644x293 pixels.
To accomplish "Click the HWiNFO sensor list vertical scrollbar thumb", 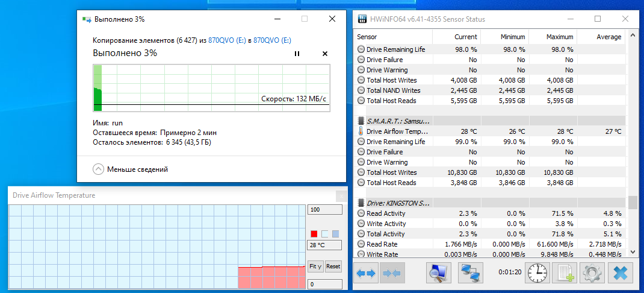I will click(x=633, y=203).
